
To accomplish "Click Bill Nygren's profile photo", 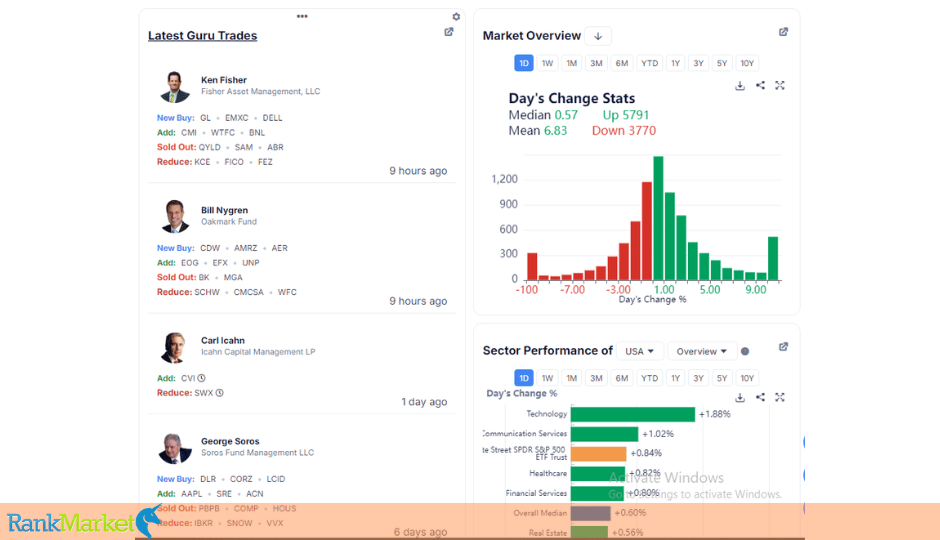I will [174, 216].
